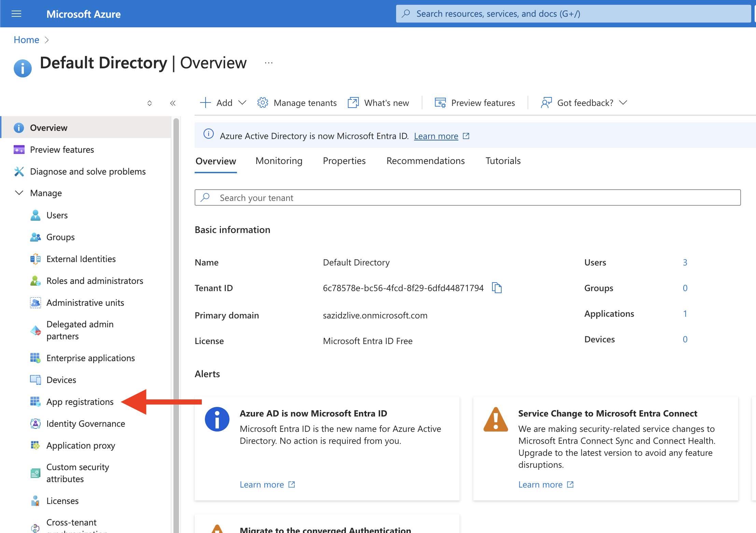Click the What's new button
Screen dimensions: 756x533
(378, 102)
